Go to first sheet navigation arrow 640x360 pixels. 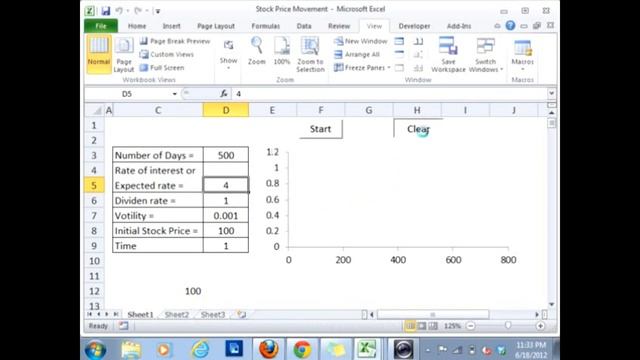click(x=89, y=314)
